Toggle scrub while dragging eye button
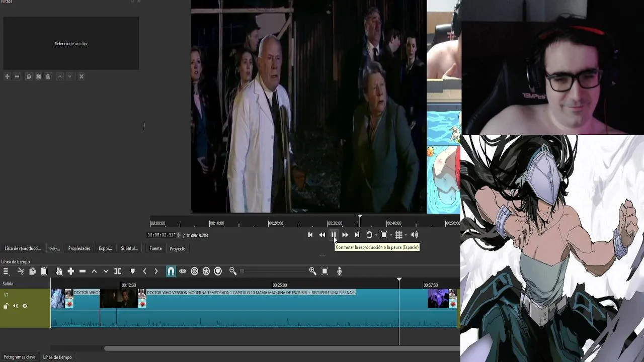 (x=183, y=271)
